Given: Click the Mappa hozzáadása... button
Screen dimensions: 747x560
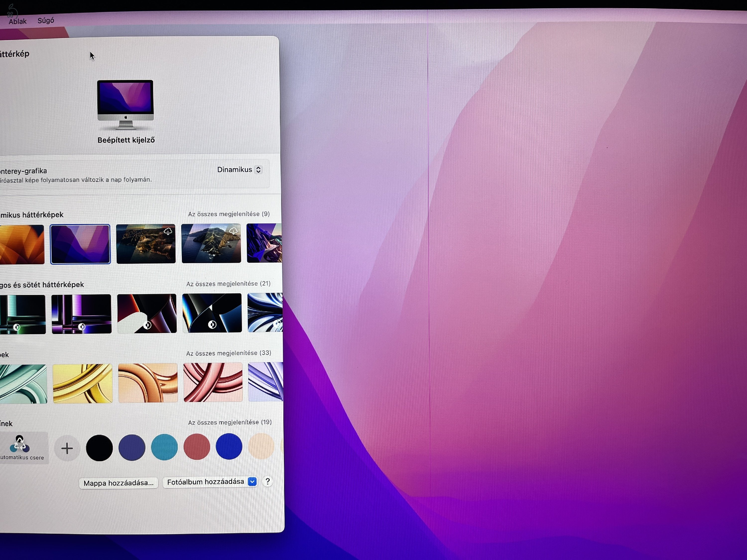Looking at the screenshot, I should (119, 483).
